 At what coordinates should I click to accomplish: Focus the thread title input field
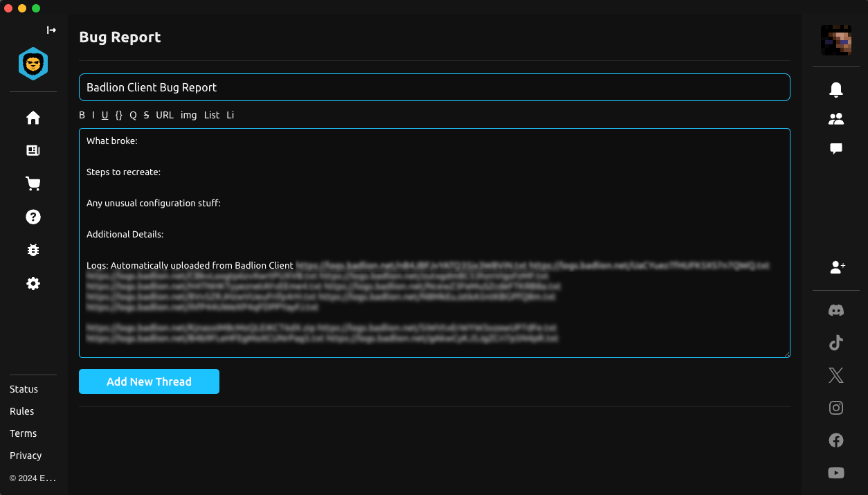pyautogui.click(x=435, y=87)
